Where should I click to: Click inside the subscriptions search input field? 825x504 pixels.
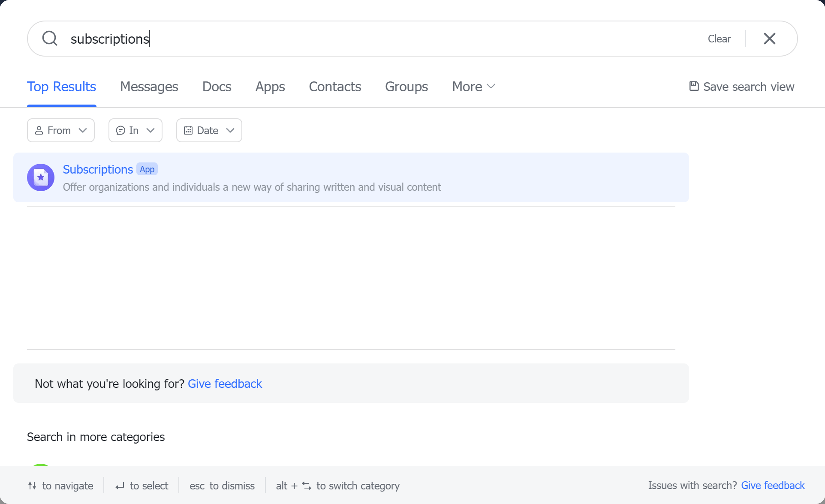300,39
